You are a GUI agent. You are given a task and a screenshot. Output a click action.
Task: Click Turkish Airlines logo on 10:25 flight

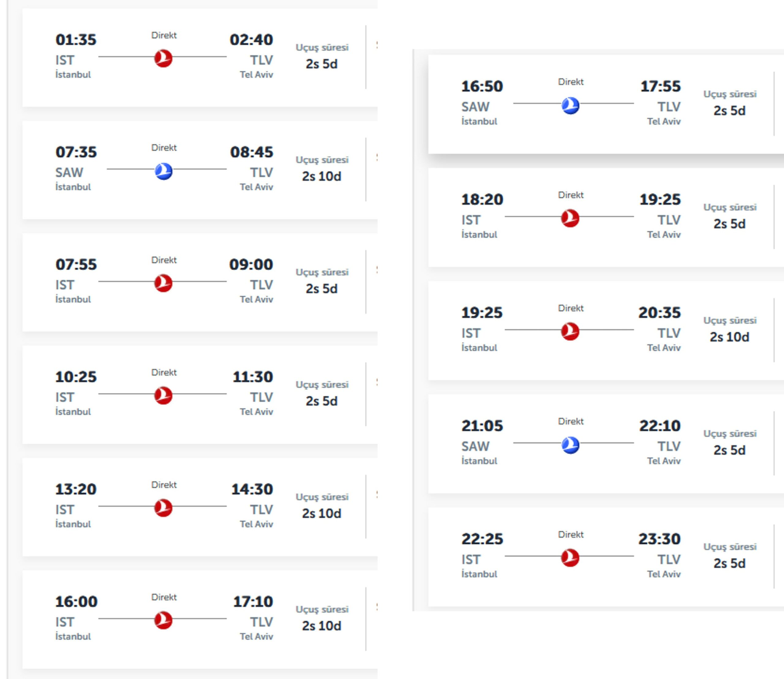(164, 395)
